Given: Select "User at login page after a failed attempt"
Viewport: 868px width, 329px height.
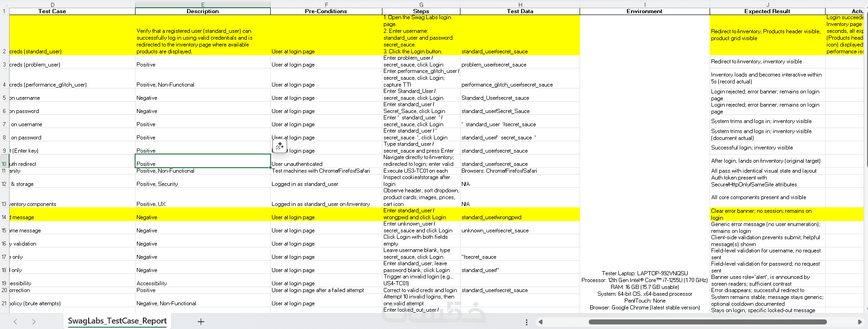Looking at the screenshot, I should [326, 290].
